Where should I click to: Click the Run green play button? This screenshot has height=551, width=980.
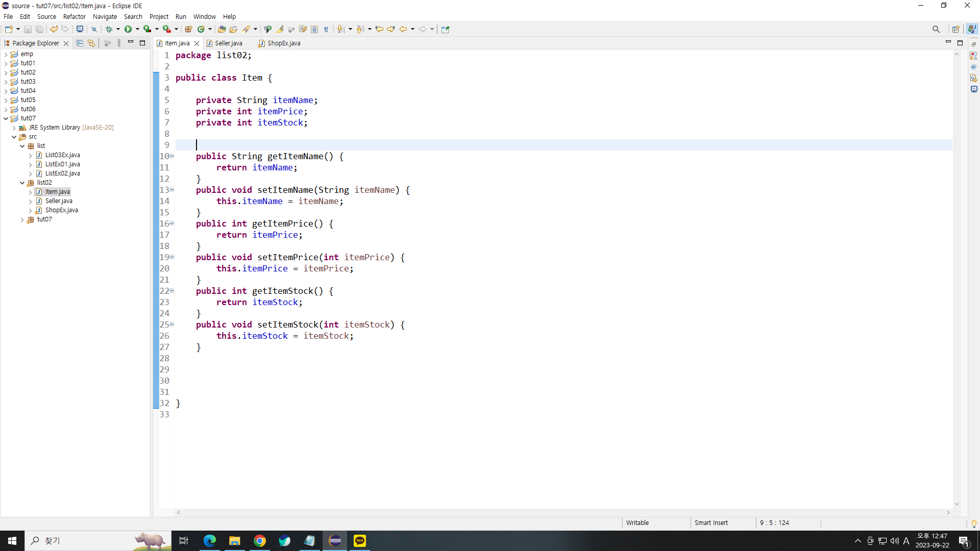[128, 29]
